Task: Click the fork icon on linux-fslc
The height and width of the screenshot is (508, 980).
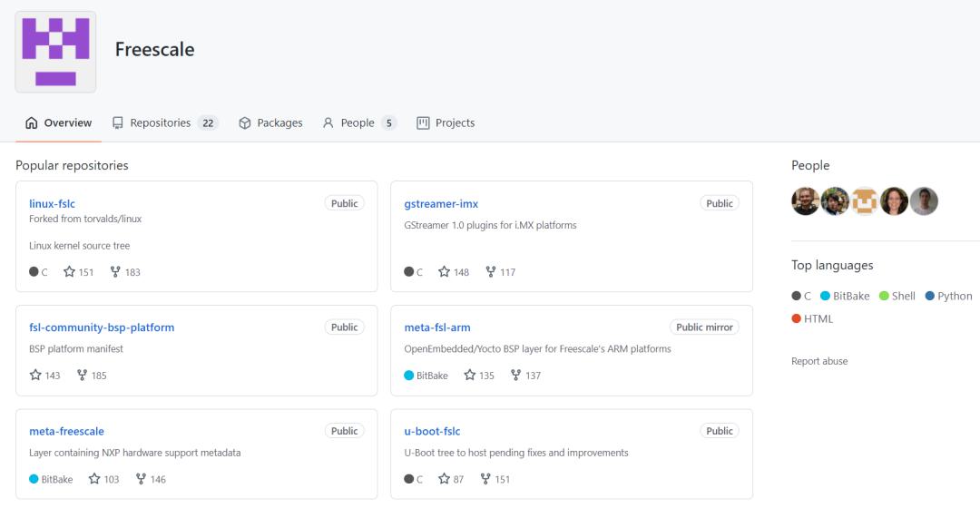Action: 115,272
